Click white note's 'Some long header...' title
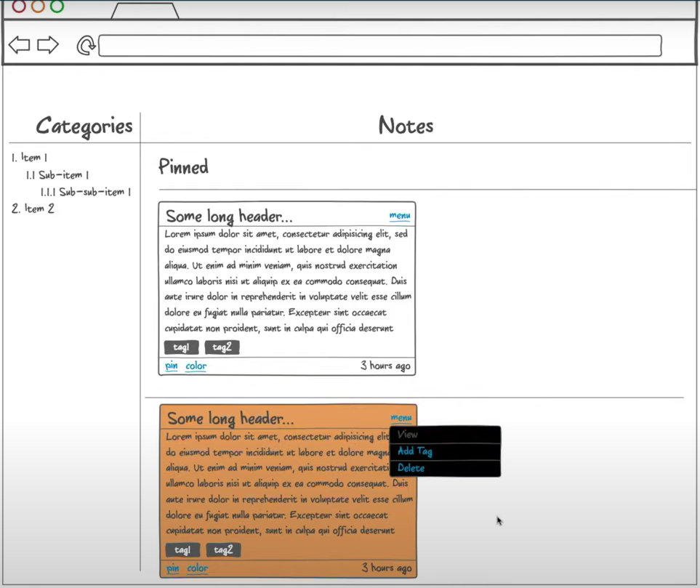 pyautogui.click(x=230, y=217)
